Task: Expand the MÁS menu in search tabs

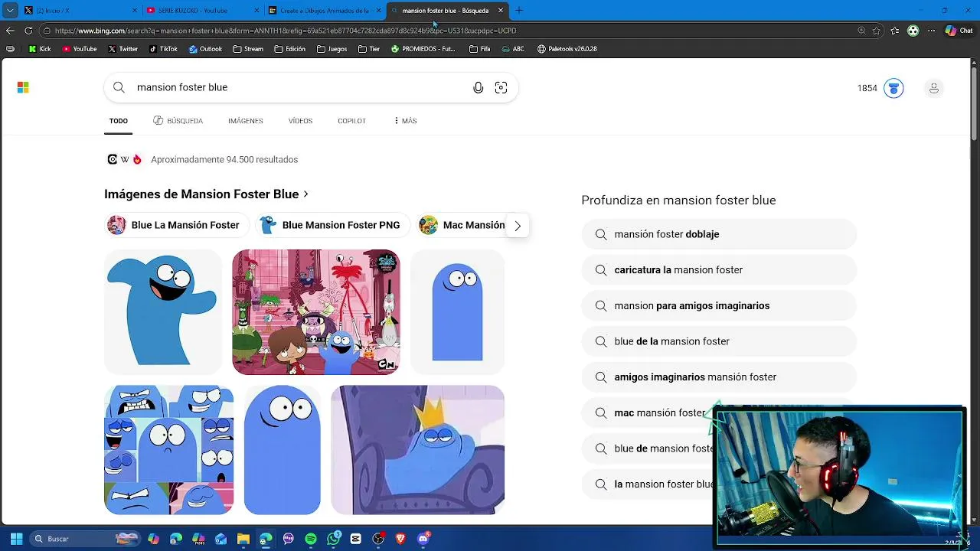Action: point(405,121)
